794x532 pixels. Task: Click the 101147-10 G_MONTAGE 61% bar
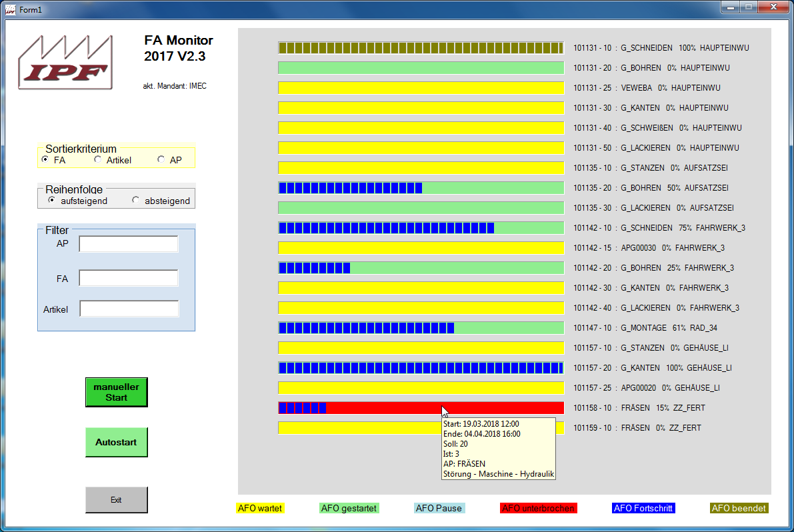click(421, 328)
